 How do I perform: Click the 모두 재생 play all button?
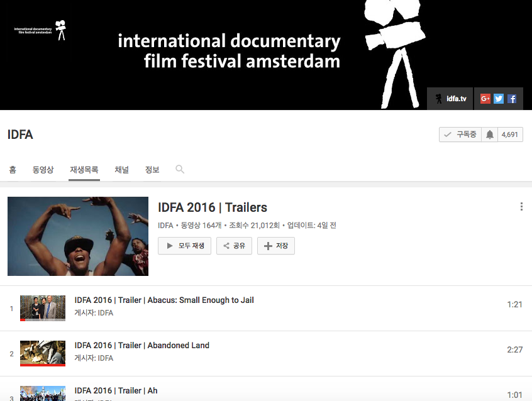point(185,246)
